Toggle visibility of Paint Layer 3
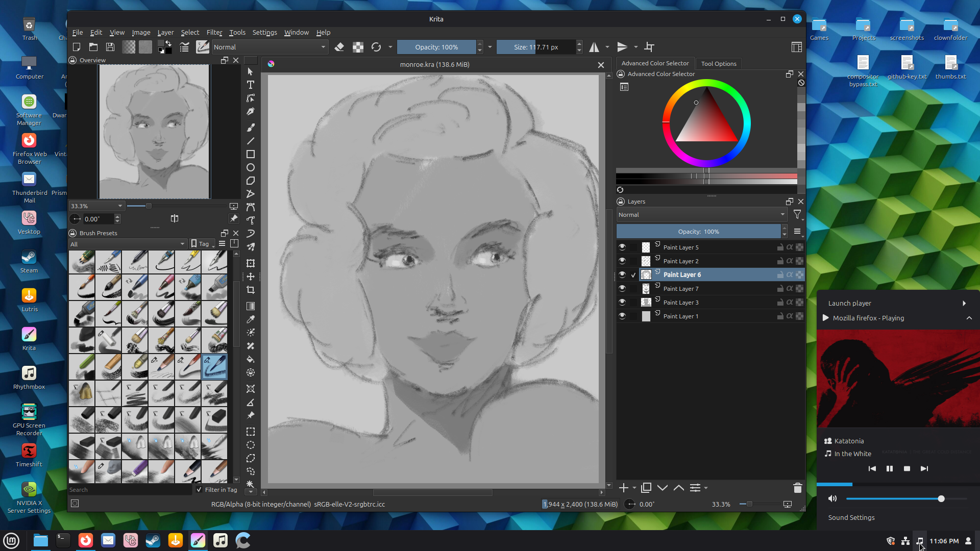Image resolution: width=980 pixels, height=551 pixels. [622, 302]
